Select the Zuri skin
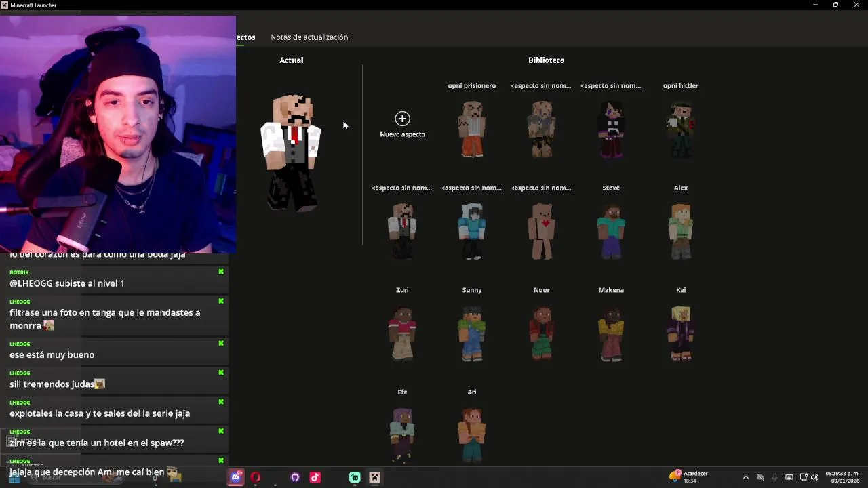The width and height of the screenshot is (868, 488). [402, 333]
